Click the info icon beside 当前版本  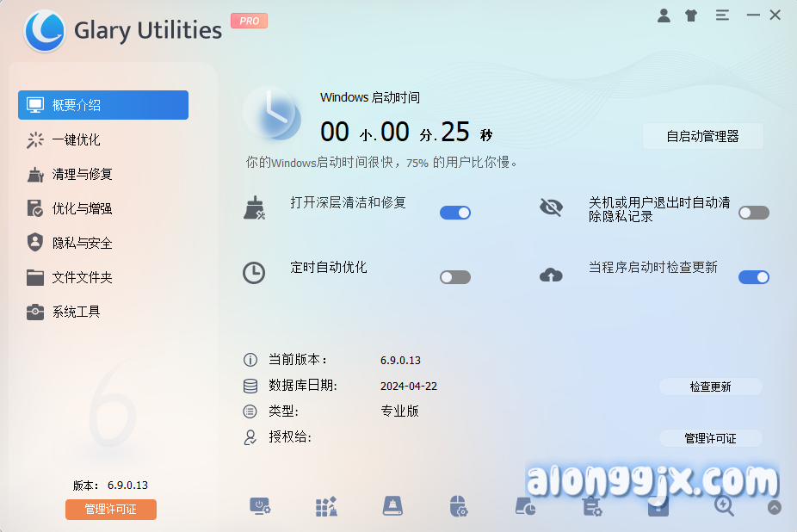coord(250,360)
